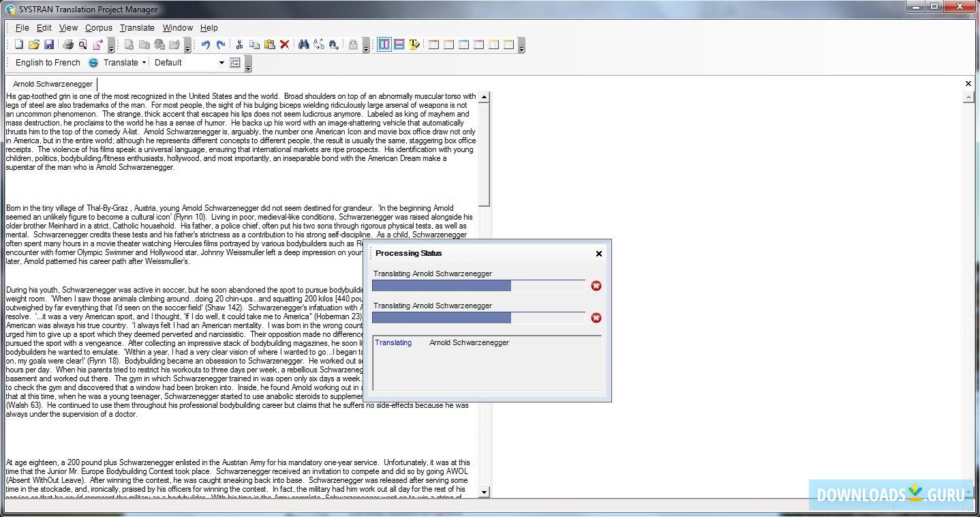Click the source pane scroll-up arrow

484,97
